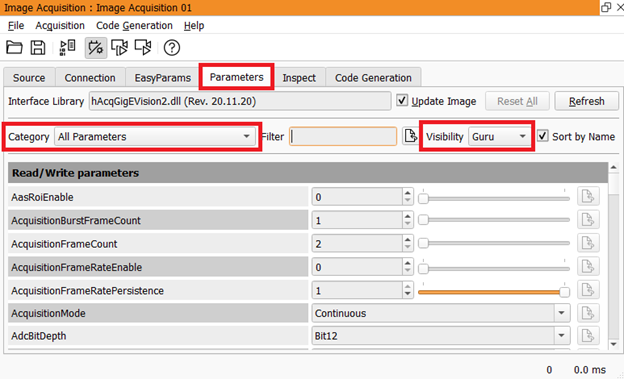Click the Refresh button

click(587, 101)
